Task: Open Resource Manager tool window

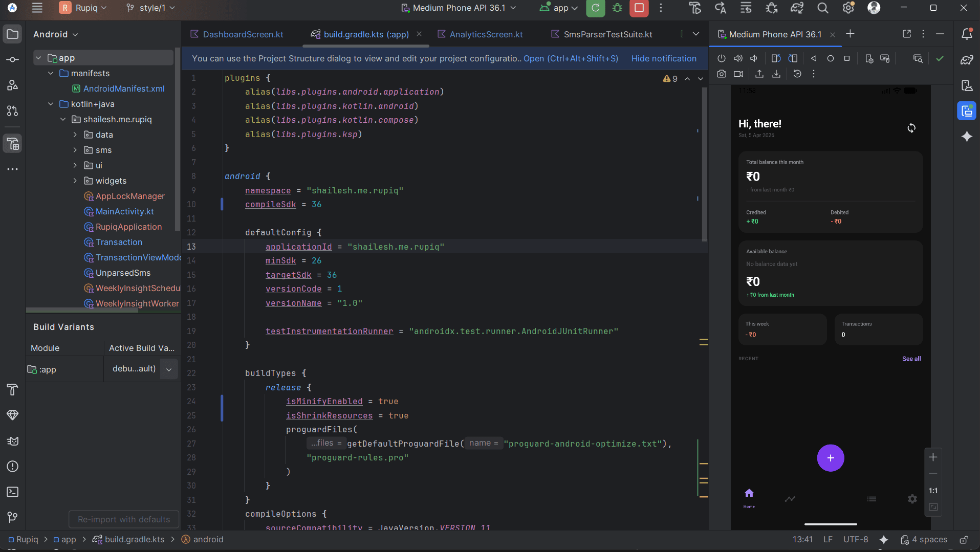Action: [x=13, y=85]
